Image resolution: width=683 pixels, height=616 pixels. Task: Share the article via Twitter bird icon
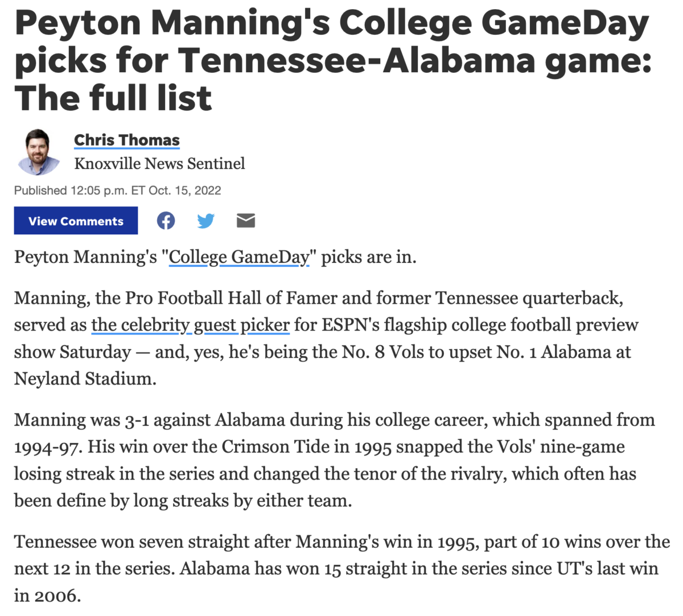[x=205, y=221]
